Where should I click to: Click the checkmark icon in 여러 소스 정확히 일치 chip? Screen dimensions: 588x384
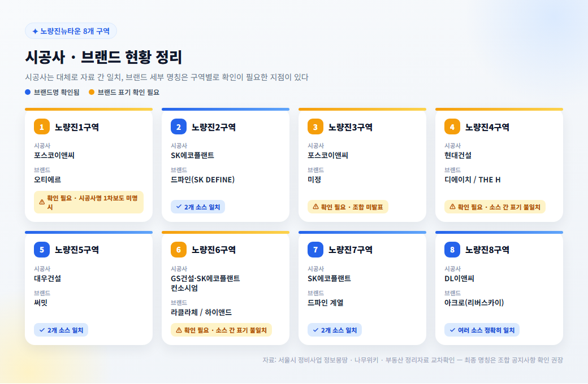pyautogui.click(x=453, y=330)
